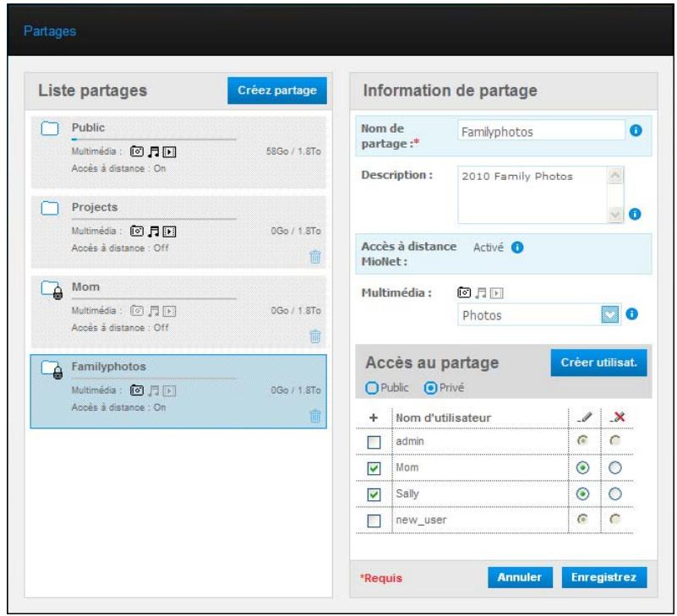The width and height of the screenshot is (677, 616).
Task: Delete the Familyphotos share with trash icon
Action: pyautogui.click(x=315, y=416)
